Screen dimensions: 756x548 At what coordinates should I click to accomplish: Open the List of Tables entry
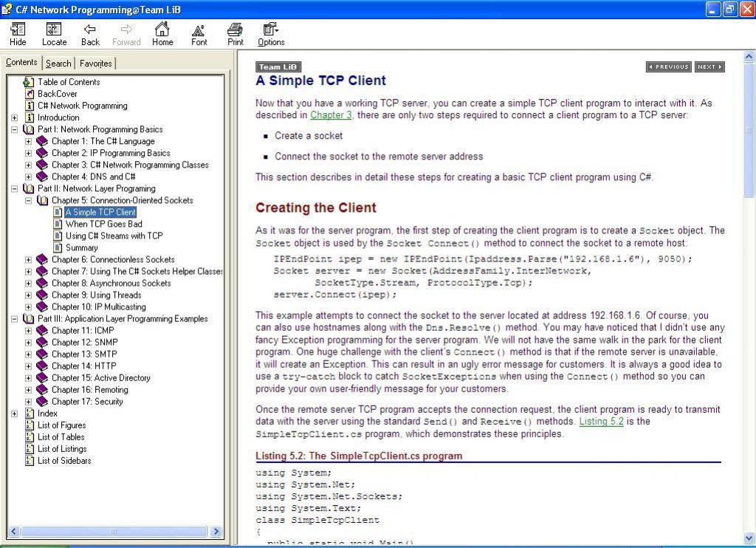click(61, 437)
